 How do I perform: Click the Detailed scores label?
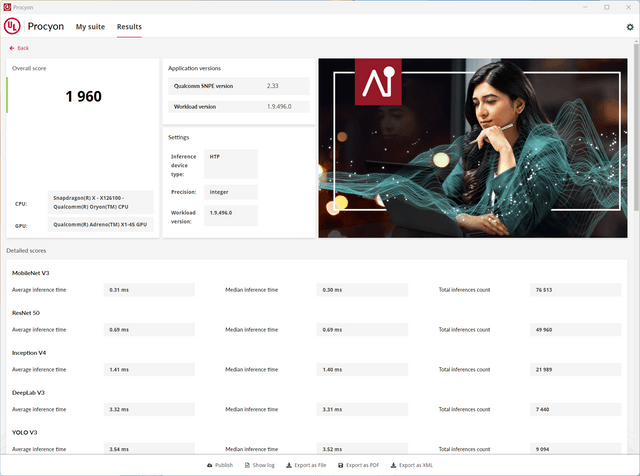(26, 251)
